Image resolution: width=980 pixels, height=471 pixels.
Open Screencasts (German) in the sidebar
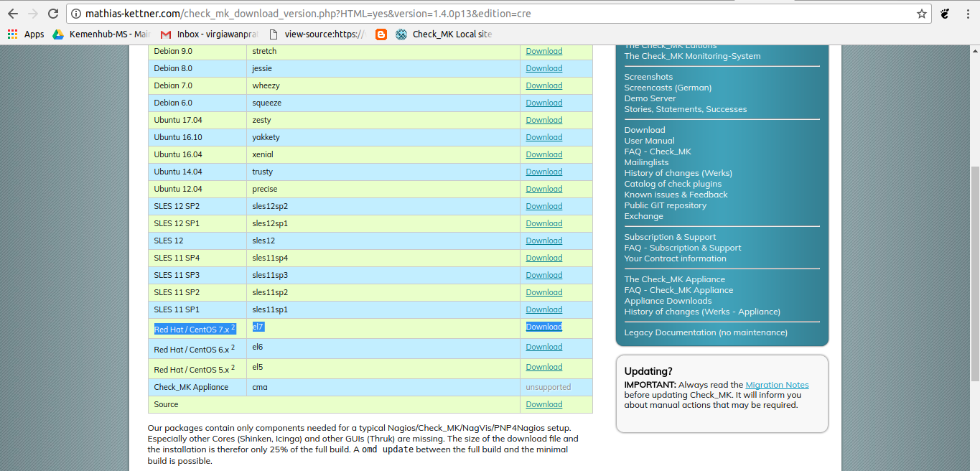click(668, 88)
